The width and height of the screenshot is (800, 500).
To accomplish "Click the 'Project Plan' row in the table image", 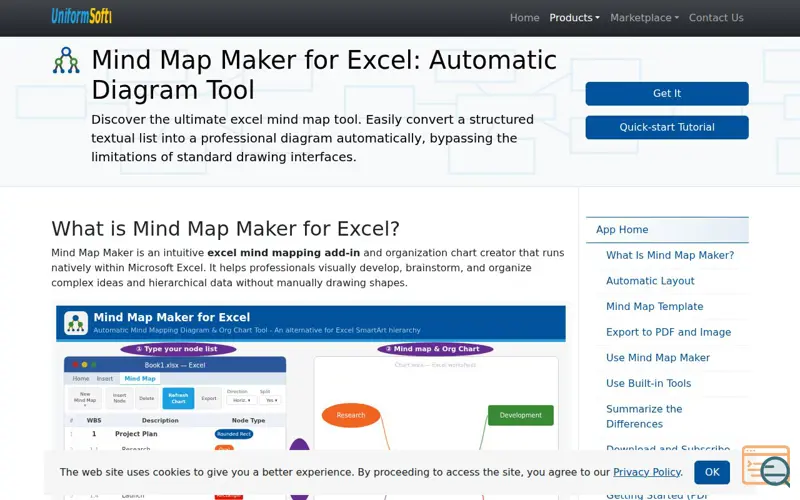I will pyautogui.click(x=174, y=434).
